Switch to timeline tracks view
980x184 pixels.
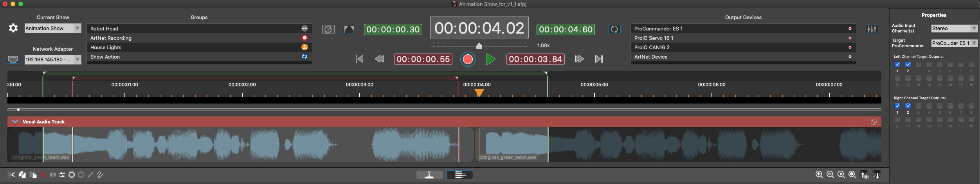[x=459, y=175]
